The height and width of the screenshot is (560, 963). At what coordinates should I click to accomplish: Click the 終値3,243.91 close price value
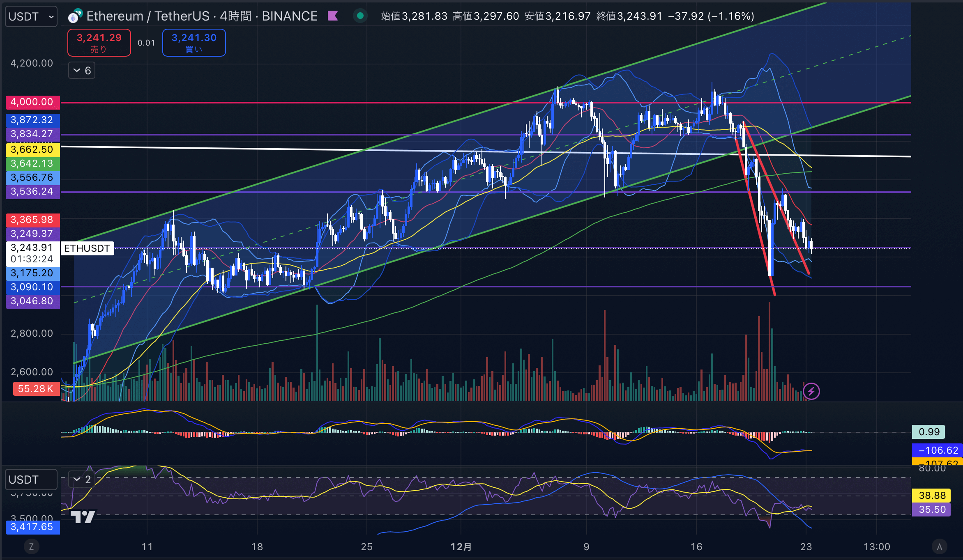click(x=629, y=16)
